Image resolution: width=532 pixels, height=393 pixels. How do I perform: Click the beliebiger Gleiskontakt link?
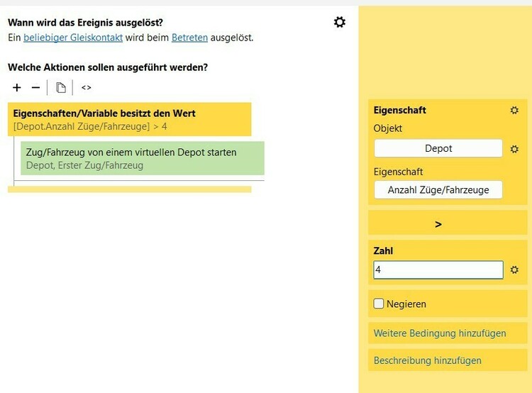[x=73, y=38]
